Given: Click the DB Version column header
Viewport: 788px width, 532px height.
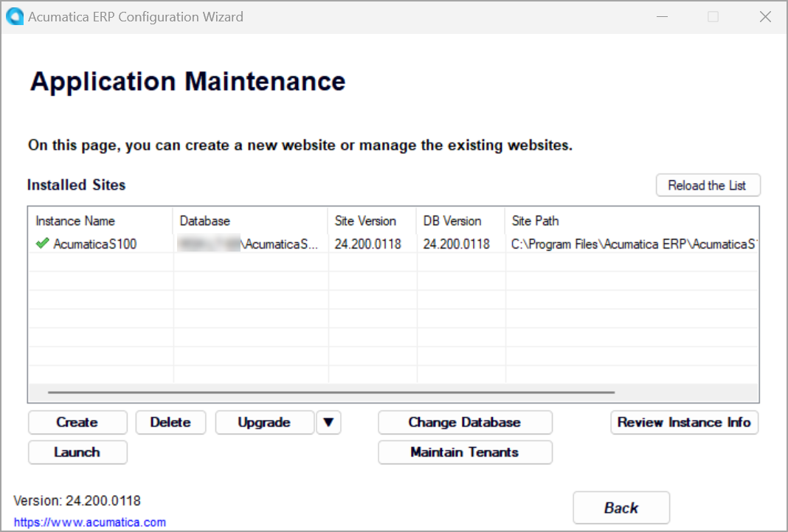Looking at the screenshot, I should (460, 221).
